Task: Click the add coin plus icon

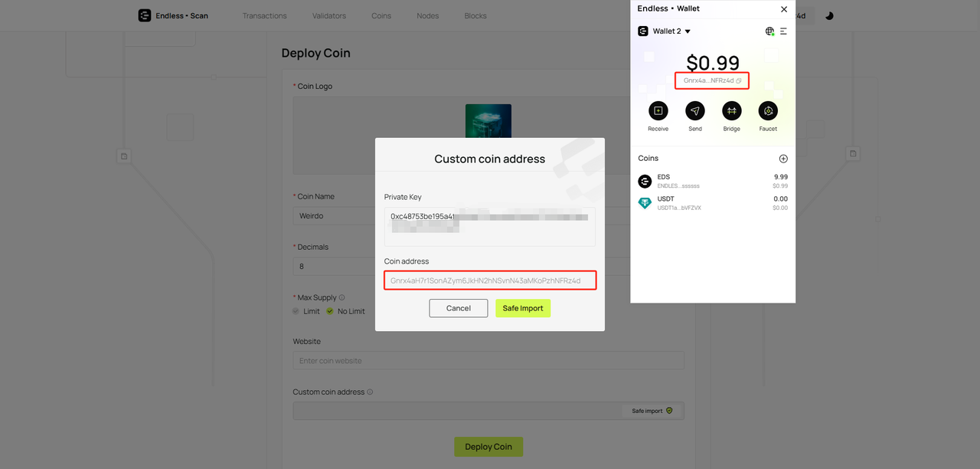Action: (782, 159)
